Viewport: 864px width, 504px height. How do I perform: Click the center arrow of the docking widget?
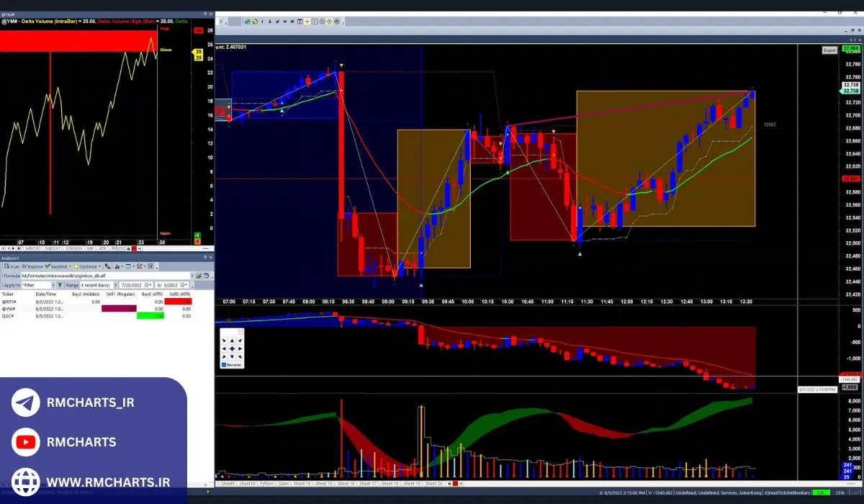click(232, 348)
